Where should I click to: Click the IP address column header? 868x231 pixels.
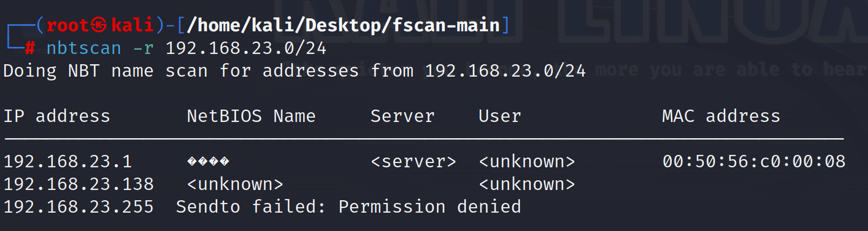(x=57, y=116)
